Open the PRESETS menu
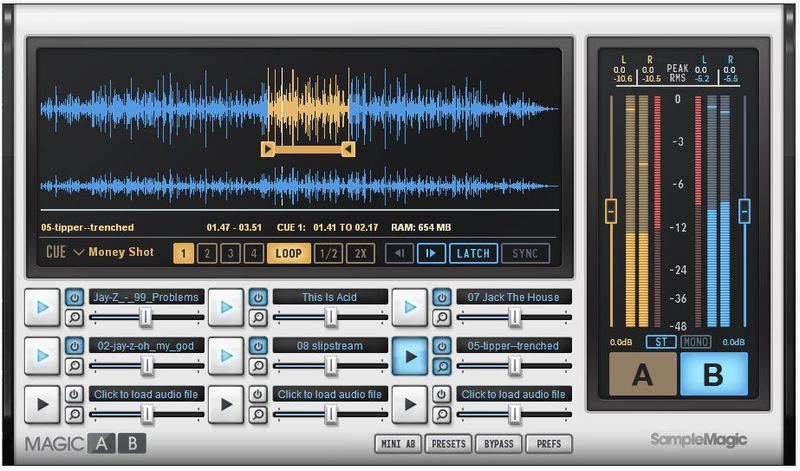This screenshot has height=471, width=800. pos(449,443)
